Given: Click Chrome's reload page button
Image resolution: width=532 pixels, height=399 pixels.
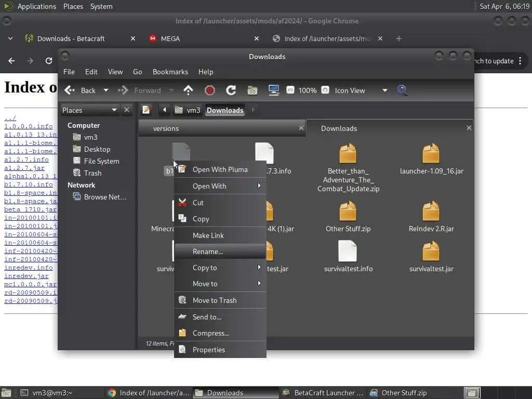Looking at the screenshot, I should [x=49, y=61].
